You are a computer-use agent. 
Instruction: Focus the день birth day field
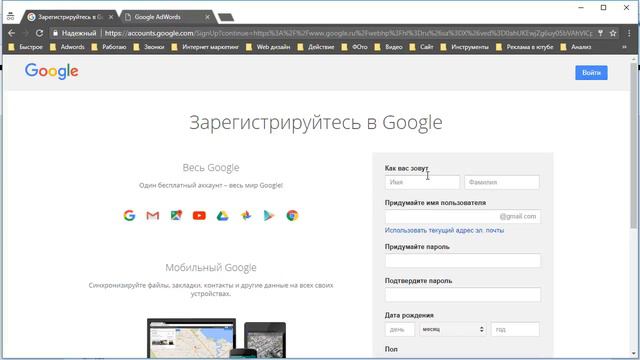(400, 329)
